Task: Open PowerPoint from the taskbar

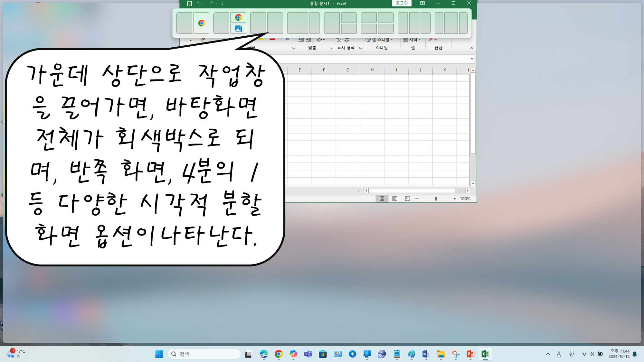Action: coord(470,354)
